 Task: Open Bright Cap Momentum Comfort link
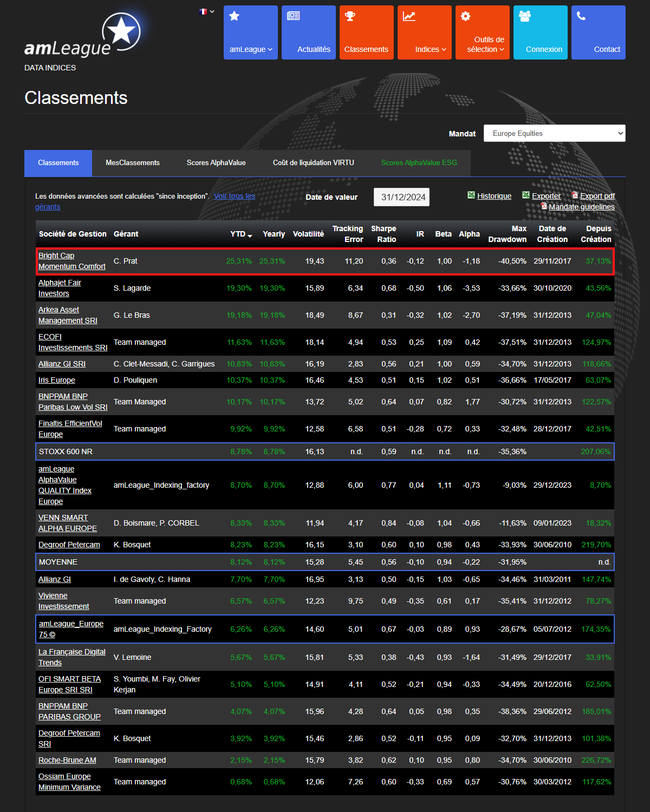tap(72, 261)
